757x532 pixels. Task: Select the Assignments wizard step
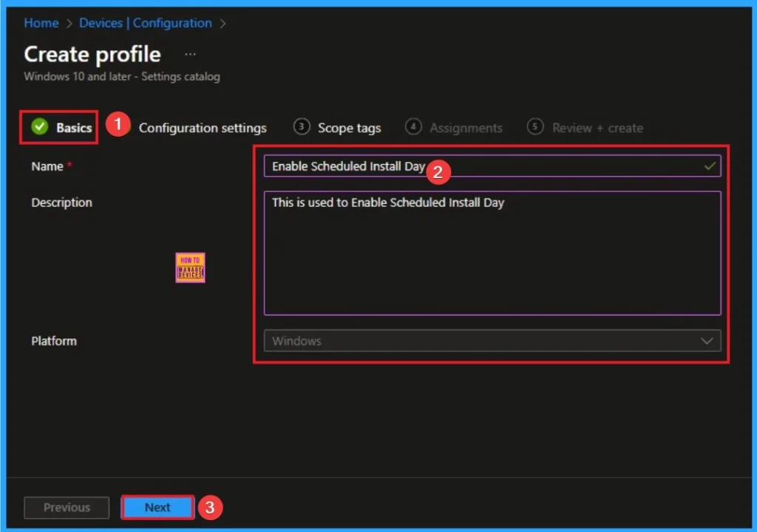pos(466,127)
